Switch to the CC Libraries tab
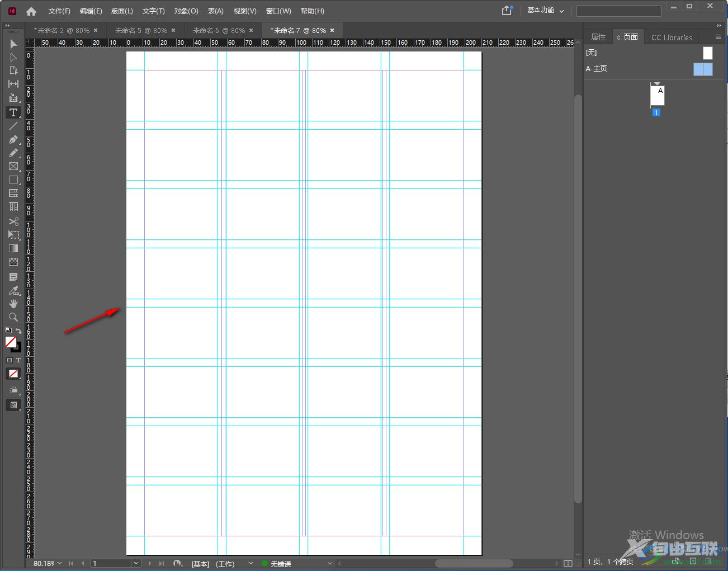This screenshot has width=728, height=571. click(672, 37)
